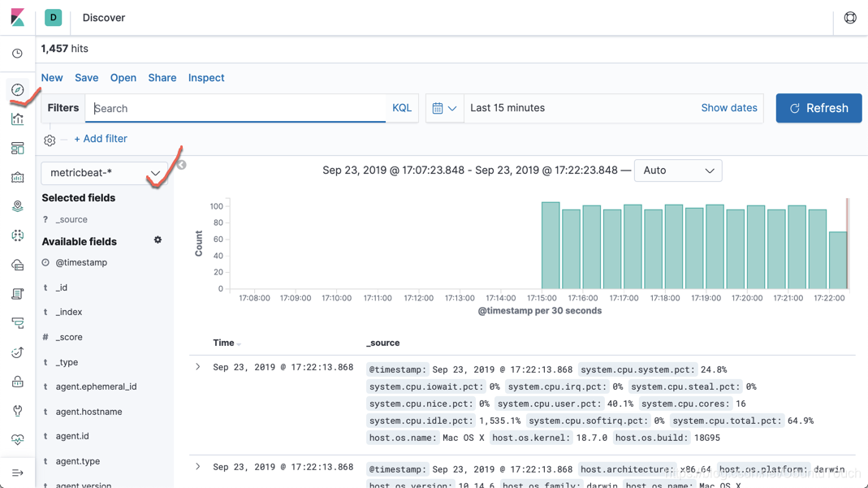Screen dimensions: 868x488
Task: Click Inspect in the Discover menu
Action: (x=206, y=78)
